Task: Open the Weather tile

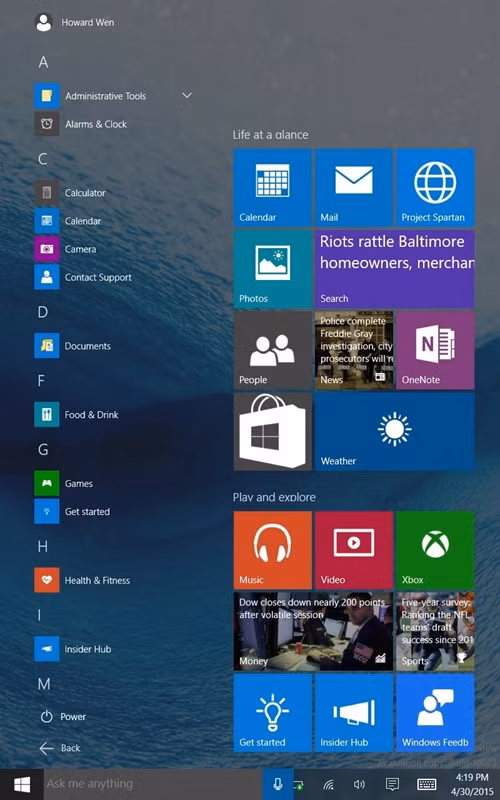Action: coord(394,432)
